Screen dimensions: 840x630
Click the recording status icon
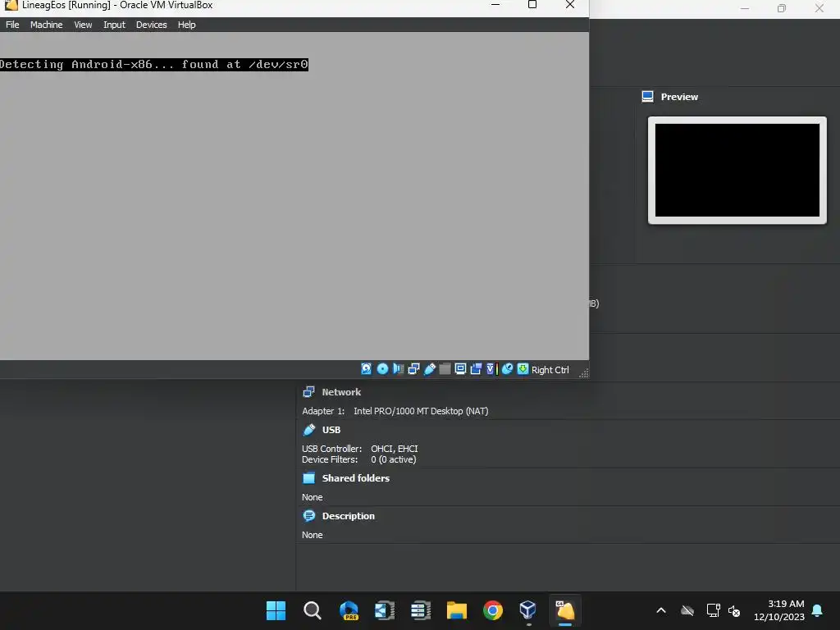pyautogui.click(x=476, y=369)
